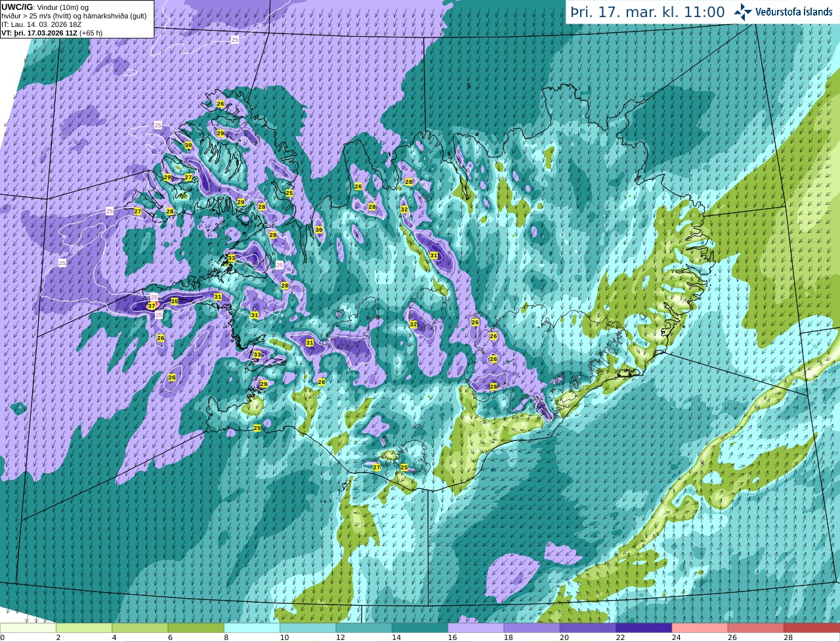Image resolution: width=840 pixels, height=642 pixels.
Task: Pick the 22–24 m/s dark indigo legend swatch
Action: click(x=644, y=628)
